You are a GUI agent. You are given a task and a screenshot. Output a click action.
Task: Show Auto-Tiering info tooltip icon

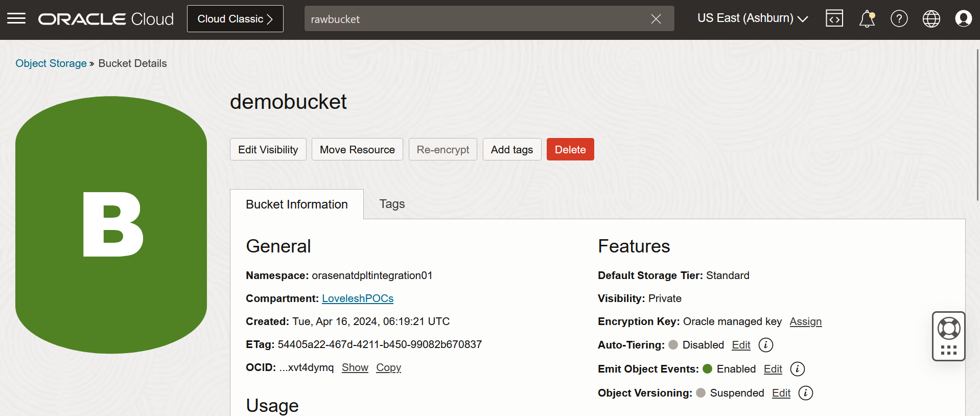(766, 345)
